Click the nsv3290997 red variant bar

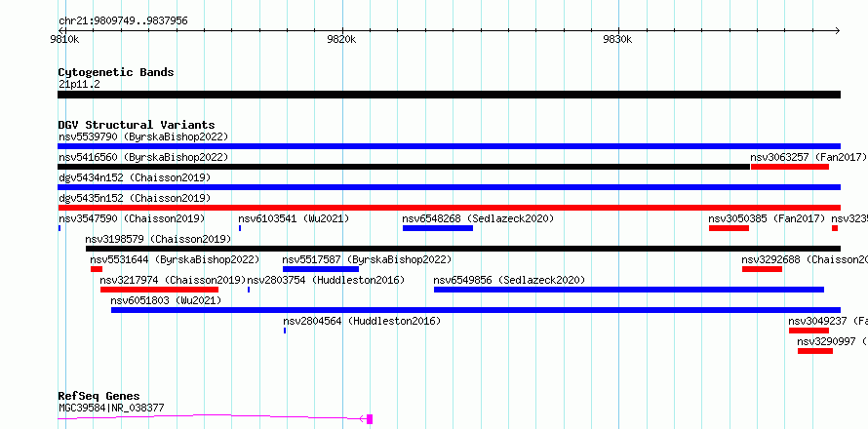click(815, 351)
